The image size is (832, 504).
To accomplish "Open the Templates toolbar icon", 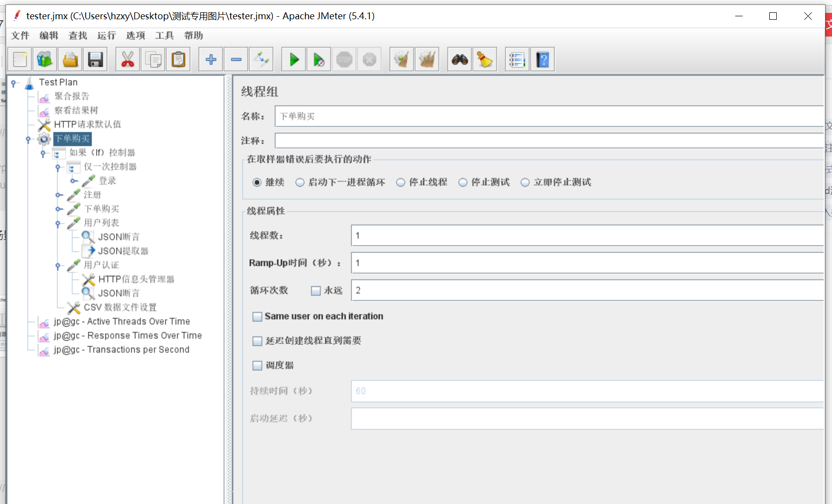I will (45, 60).
